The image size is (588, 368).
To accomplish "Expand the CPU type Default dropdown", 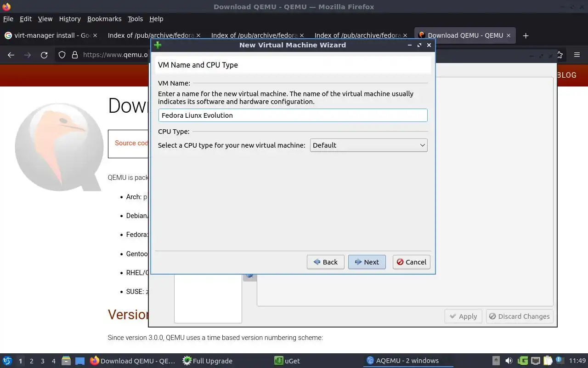I will coord(369,145).
